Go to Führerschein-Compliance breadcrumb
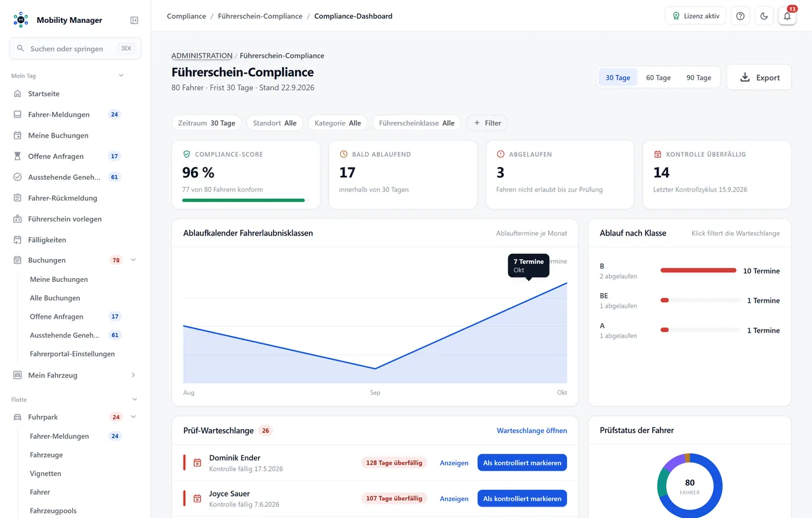Screen dimensions: 812x518 260,16
